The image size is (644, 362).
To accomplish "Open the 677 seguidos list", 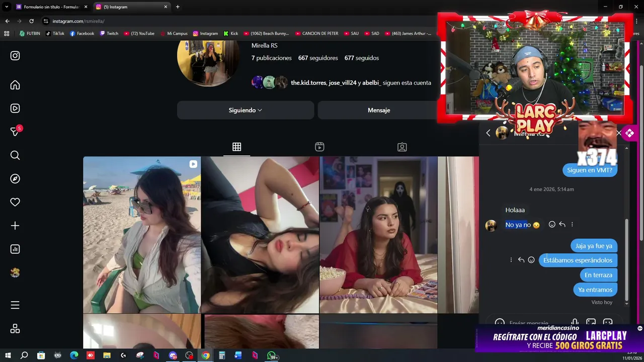I will coord(362,58).
